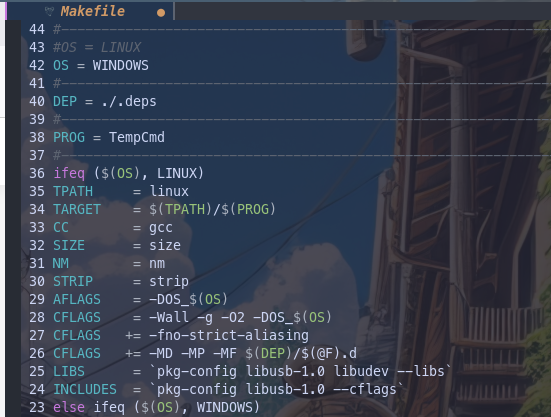Viewport: 551px width, 417px height.
Task: Click the 'else' keyword on WINDOWS line
Action: point(69,407)
